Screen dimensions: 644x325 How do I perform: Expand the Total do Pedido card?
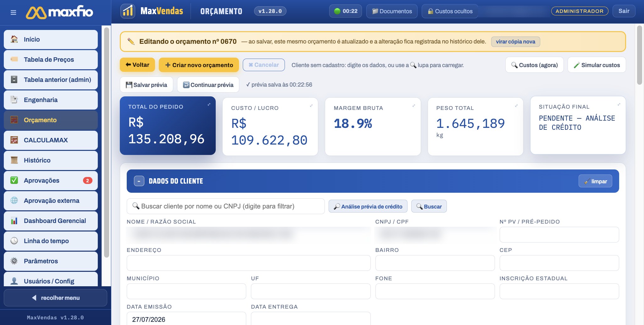click(209, 104)
